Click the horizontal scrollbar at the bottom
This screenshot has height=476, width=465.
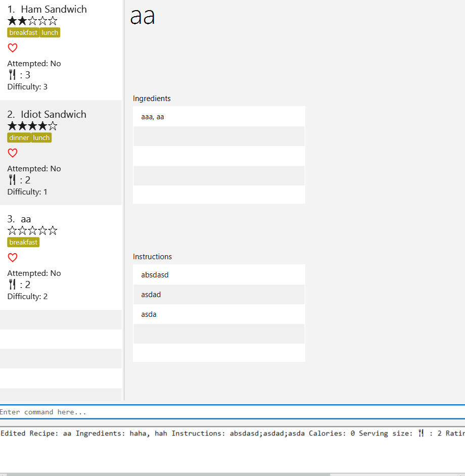169,474
